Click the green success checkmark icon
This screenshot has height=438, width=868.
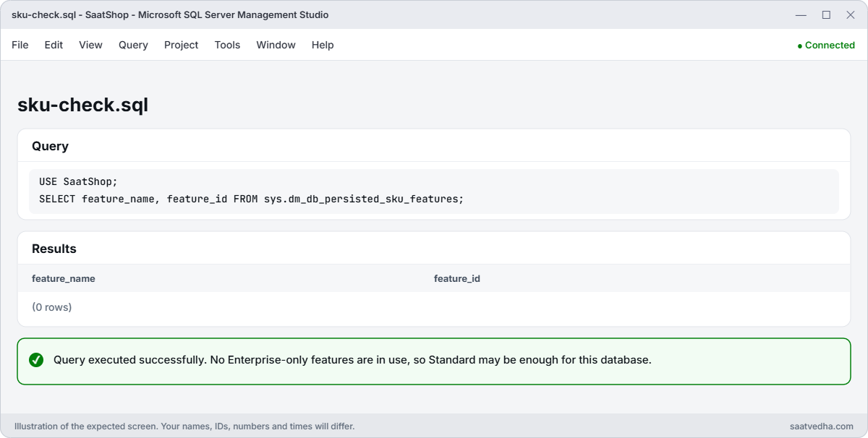(36, 360)
